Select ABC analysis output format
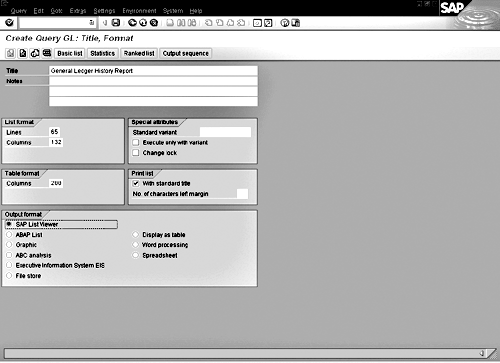The image size is (500, 363). [9, 255]
